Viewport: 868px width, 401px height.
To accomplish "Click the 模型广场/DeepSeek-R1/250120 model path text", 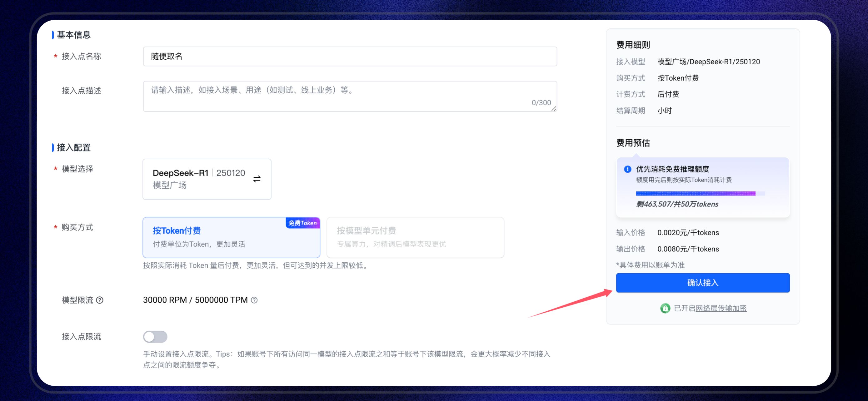I will 708,62.
